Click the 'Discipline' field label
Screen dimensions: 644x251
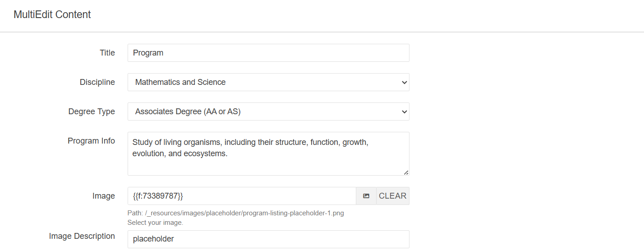tap(97, 82)
